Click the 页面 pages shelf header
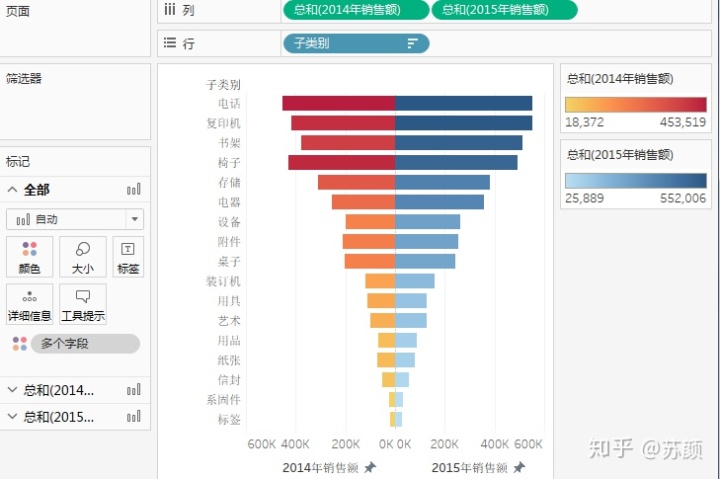 pos(18,11)
